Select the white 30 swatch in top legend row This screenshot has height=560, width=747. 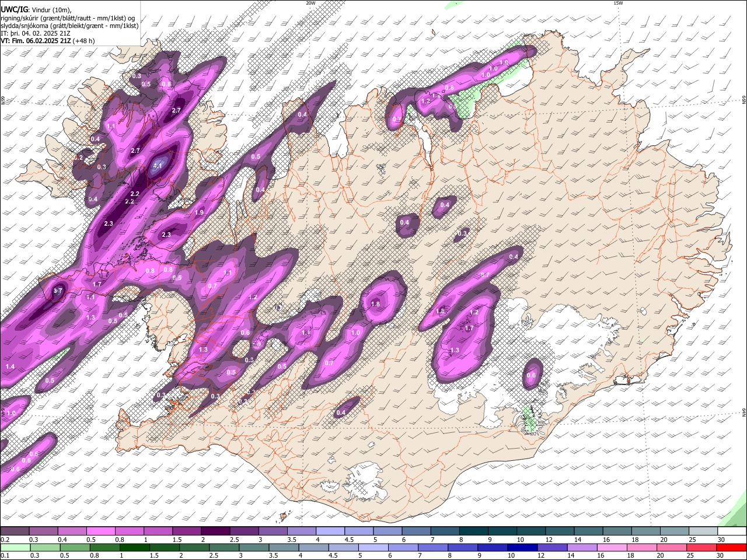(732, 531)
